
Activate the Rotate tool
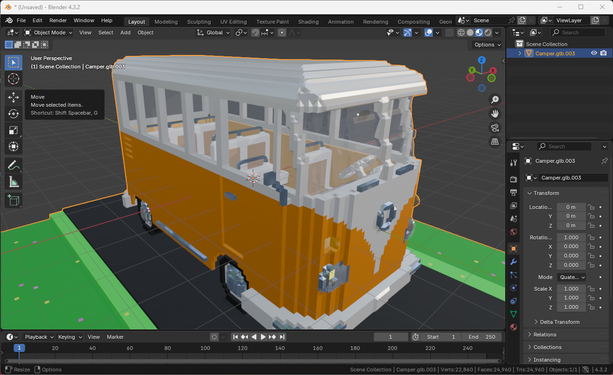13,114
